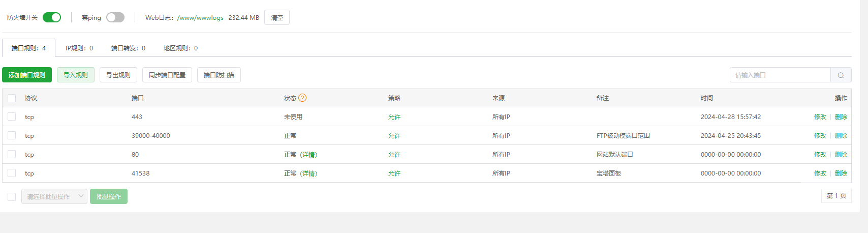Click 同步端口配置 button
This screenshot has height=233, width=868.
[167, 75]
